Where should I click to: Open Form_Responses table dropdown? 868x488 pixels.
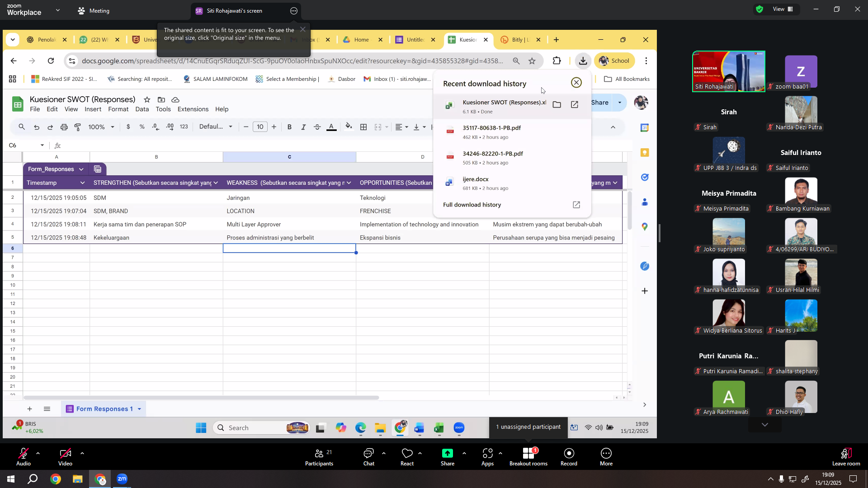(81, 169)
